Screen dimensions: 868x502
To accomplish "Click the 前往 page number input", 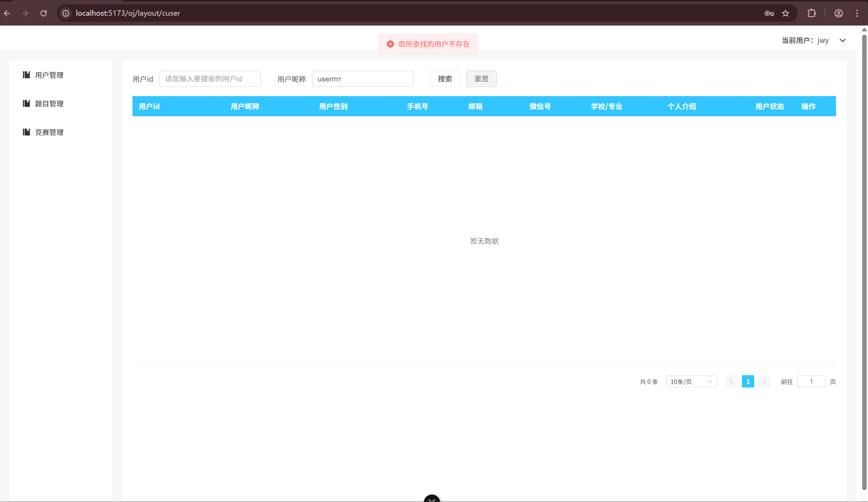I will [811, 381].
